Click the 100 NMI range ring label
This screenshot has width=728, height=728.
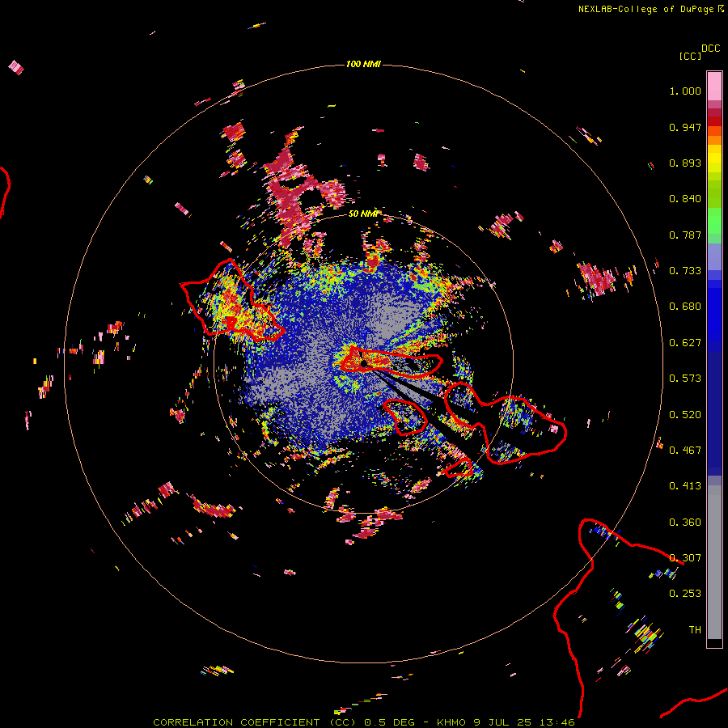point(363,64)
